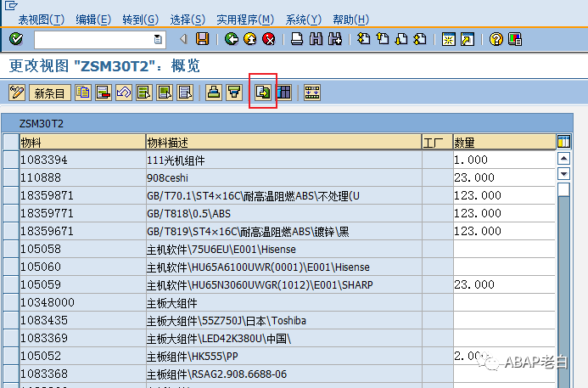This screenshot has width=588, height=388.
Task: Select the row of material 110888
Action: coord(11,177)
